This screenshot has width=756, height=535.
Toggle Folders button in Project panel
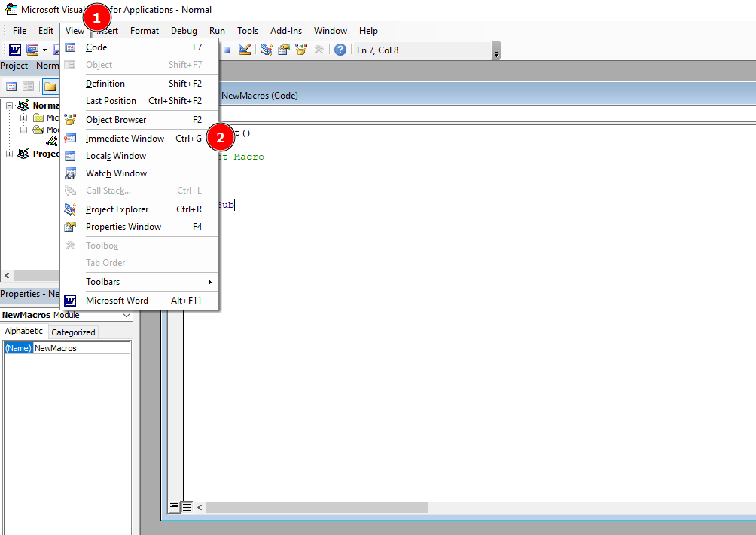50,87
